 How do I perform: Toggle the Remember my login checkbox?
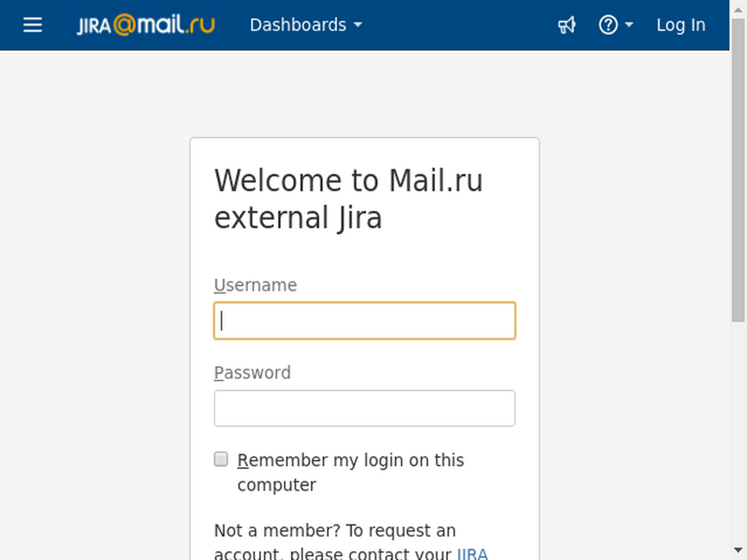(x=220, y=459)
